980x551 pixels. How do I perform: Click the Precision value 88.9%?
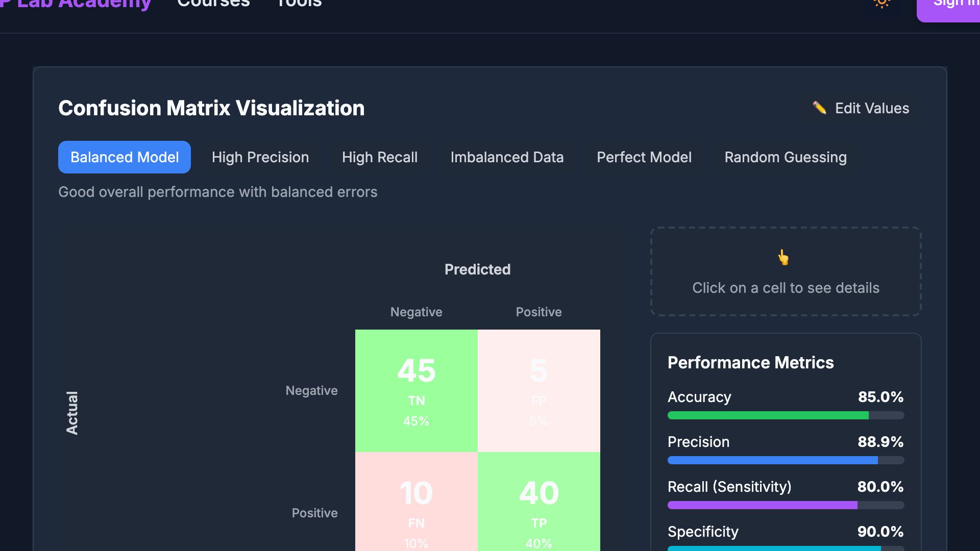tap(880, 442)
